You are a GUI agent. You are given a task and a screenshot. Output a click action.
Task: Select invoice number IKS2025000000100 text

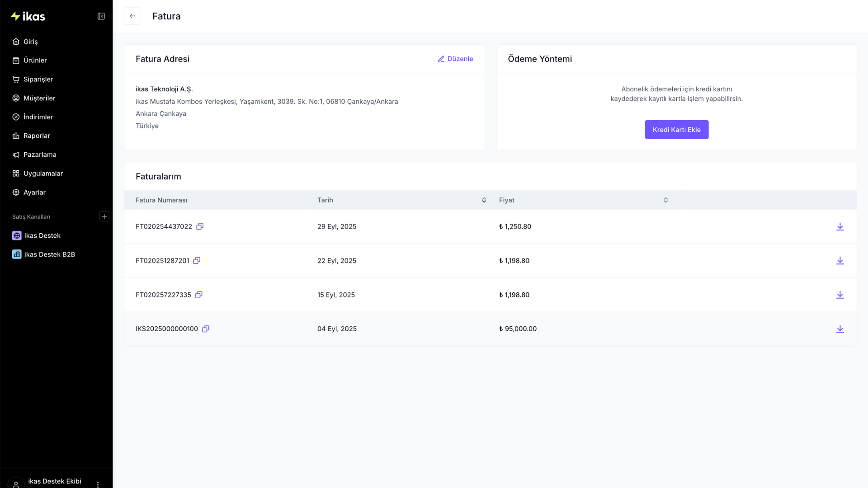(167, 329)
